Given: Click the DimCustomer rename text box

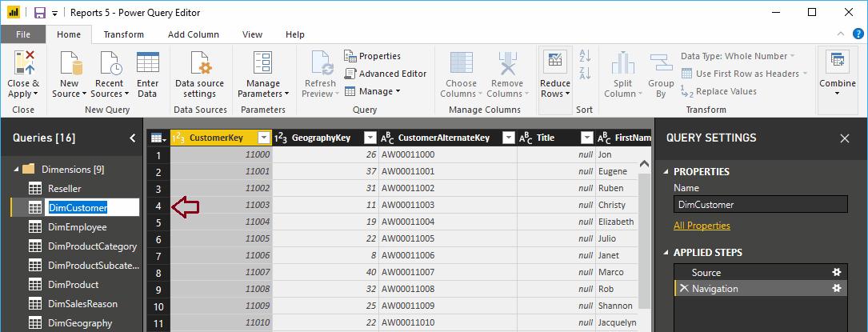Looking at the screenshot, I should point(92,207).
